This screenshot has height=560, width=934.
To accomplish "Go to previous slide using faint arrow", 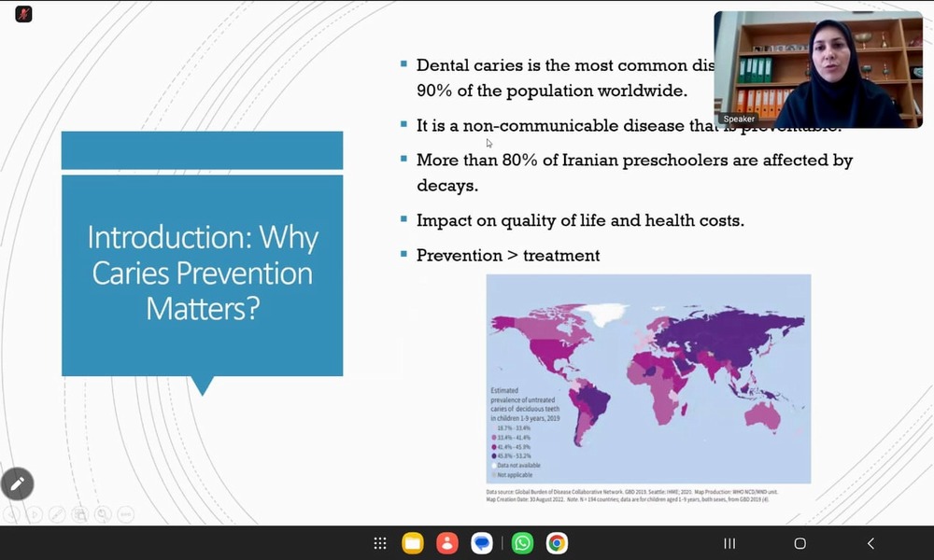I will point(12,514).
